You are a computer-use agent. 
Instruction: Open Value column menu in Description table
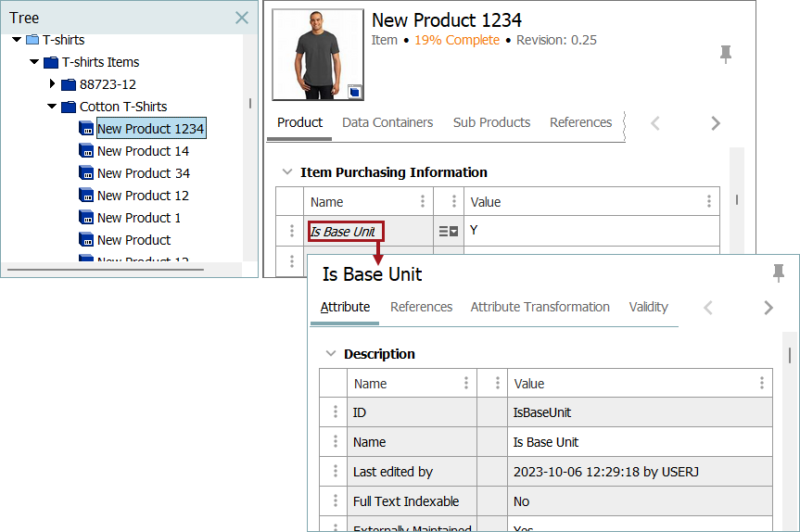[x=762, y=384]
